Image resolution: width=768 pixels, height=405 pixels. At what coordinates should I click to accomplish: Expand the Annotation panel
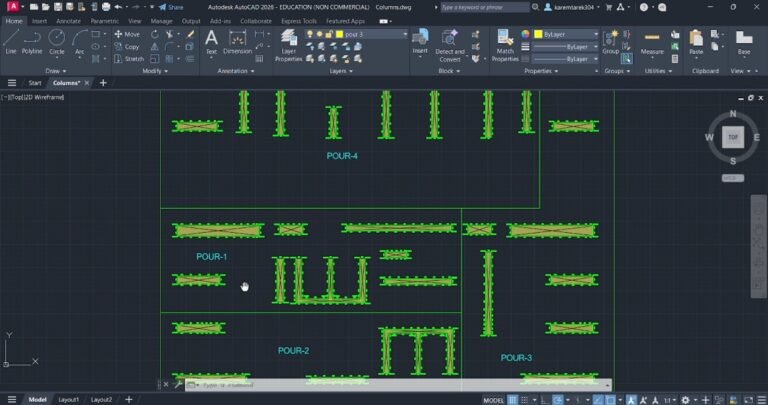(x=236, y=71)
